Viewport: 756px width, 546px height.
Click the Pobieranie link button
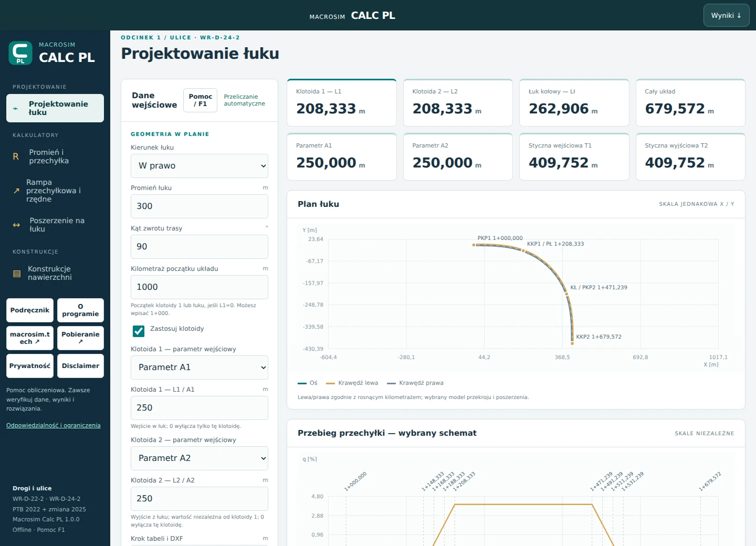[x=80, y=338]
